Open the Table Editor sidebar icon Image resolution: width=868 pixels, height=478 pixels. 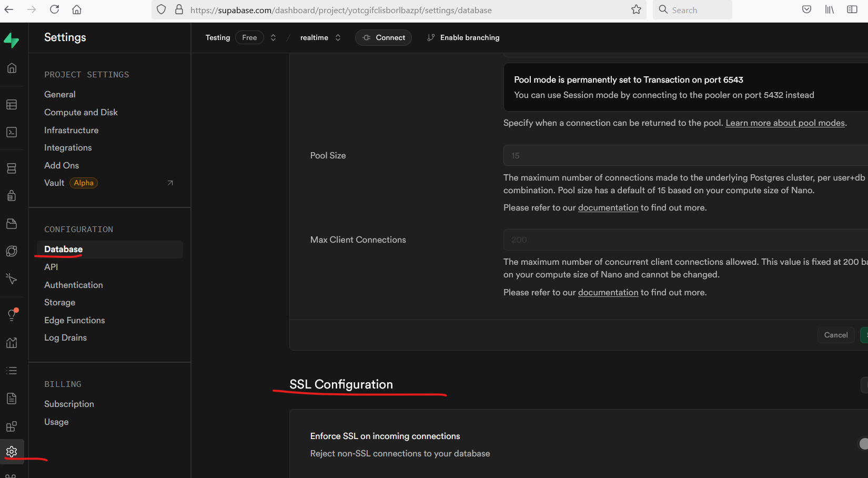[12, 105]
